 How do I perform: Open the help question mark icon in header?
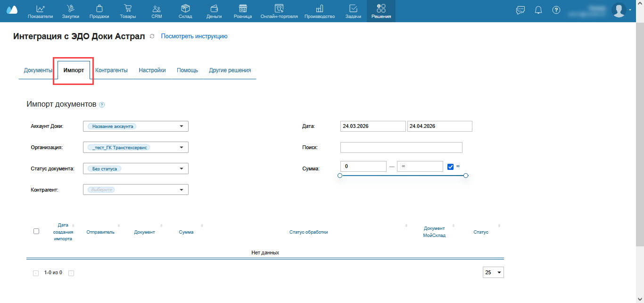coord(556,10)
